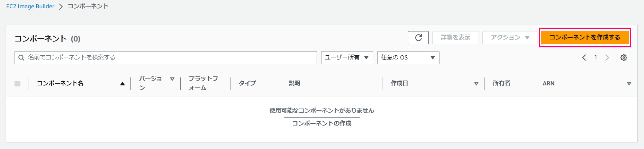Sort by ARN column arrow
This screenshot has height=149, width=644.
click(629, 84)
